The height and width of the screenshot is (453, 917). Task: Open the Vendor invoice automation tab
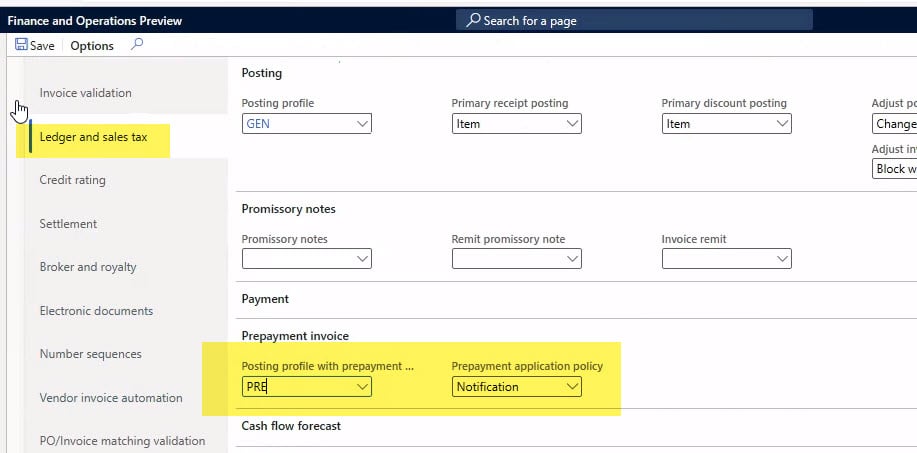point(111,398)
